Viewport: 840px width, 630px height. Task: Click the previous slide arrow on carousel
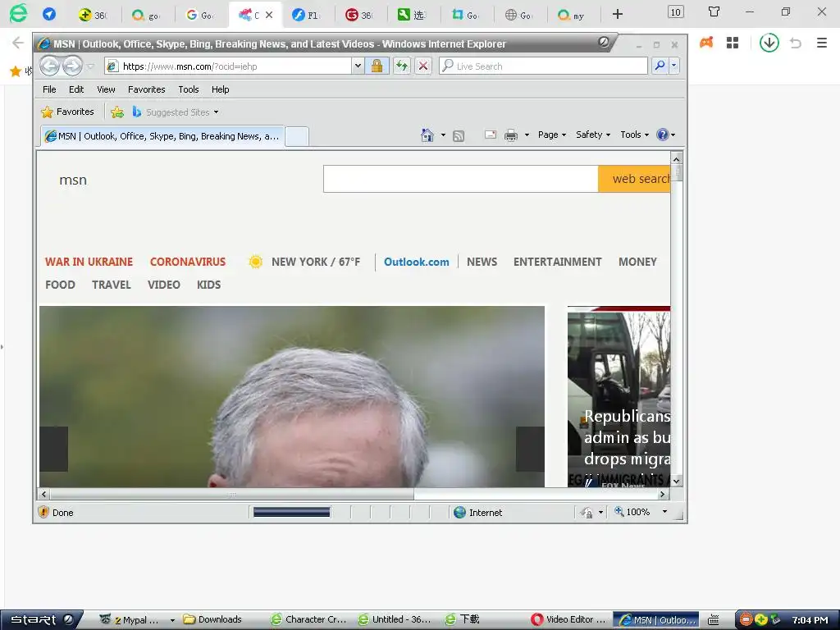[53, 449]
